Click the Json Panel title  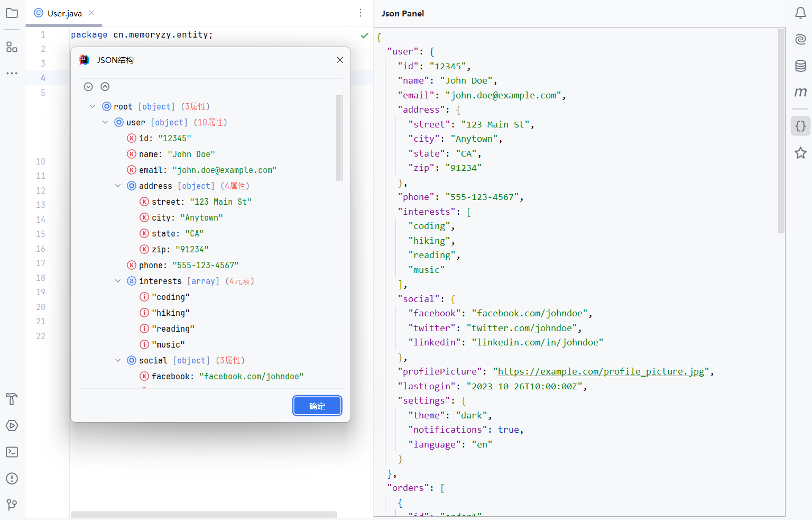click(403, 14)
